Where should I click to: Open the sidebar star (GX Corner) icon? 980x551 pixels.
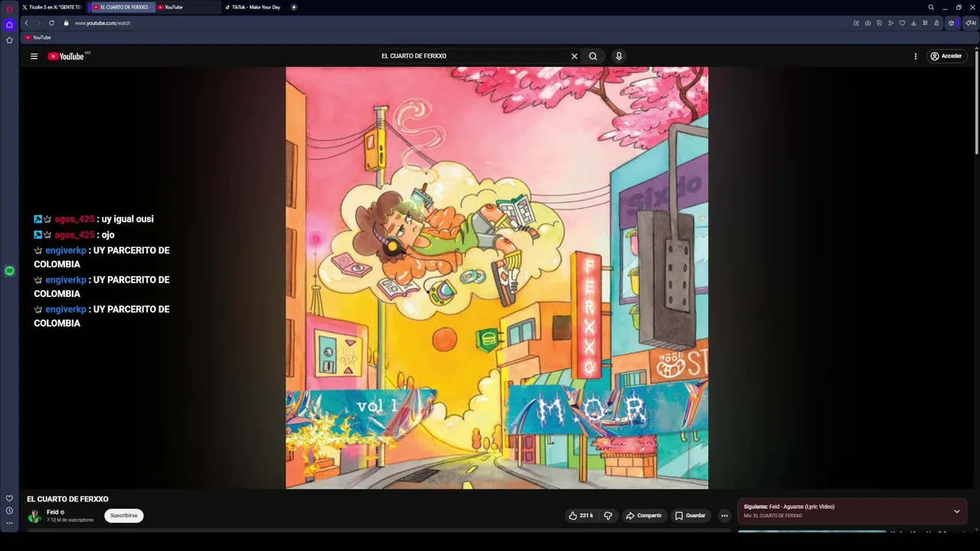(9, 40)
